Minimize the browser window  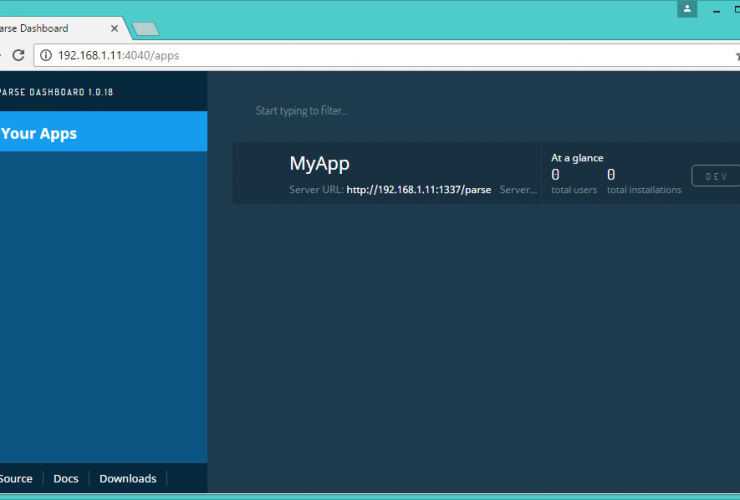[718, 9]
